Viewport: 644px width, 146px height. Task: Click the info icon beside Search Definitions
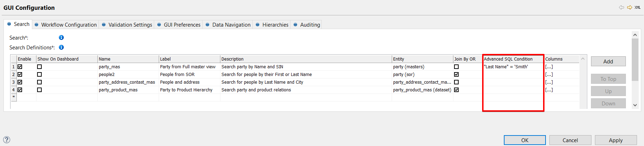[61, 47]
